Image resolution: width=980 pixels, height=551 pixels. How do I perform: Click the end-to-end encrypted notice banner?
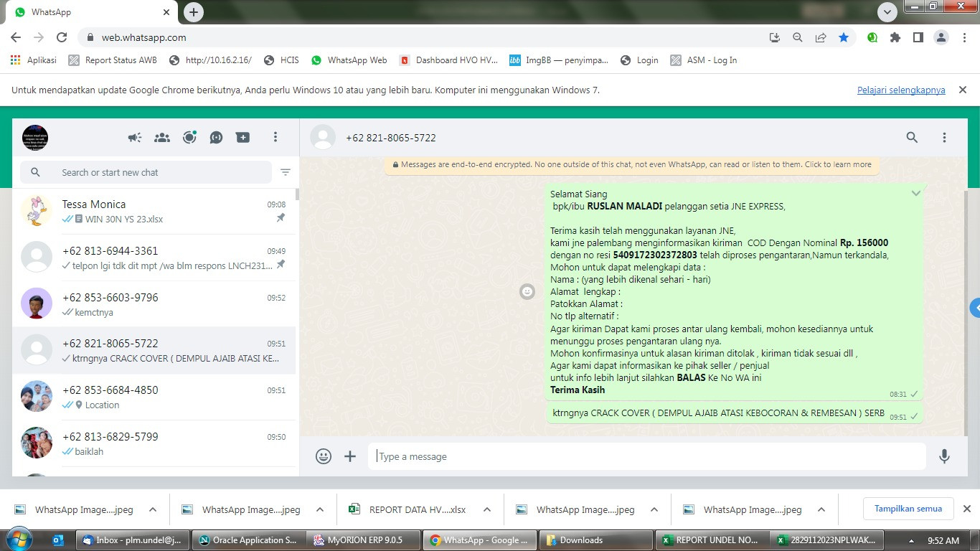point(632,164)
